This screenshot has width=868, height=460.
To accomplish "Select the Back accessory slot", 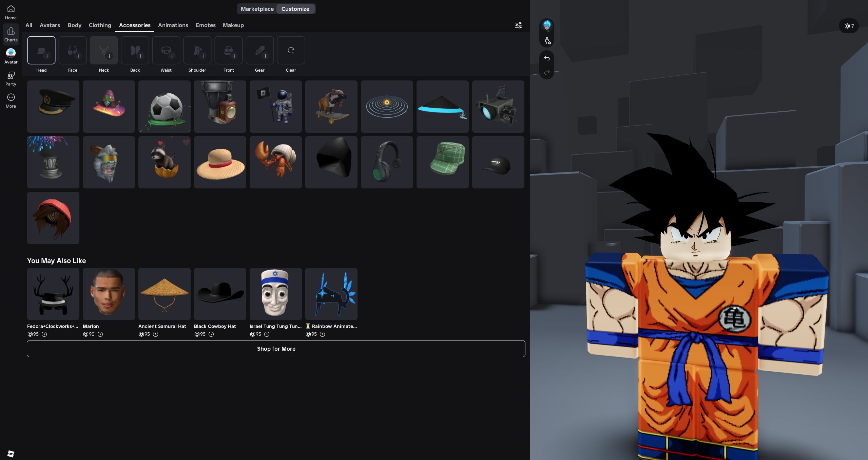I will 135,50.
